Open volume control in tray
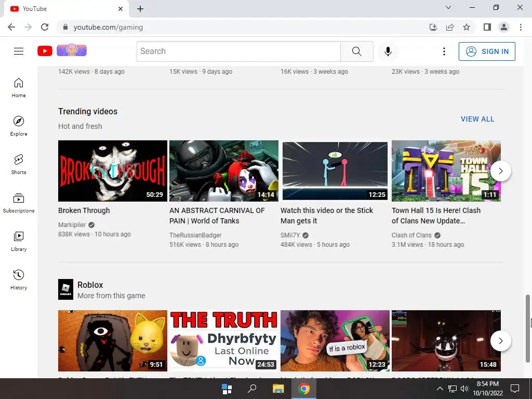Screen dimensions: 532x399 click(x=464, y=389)
